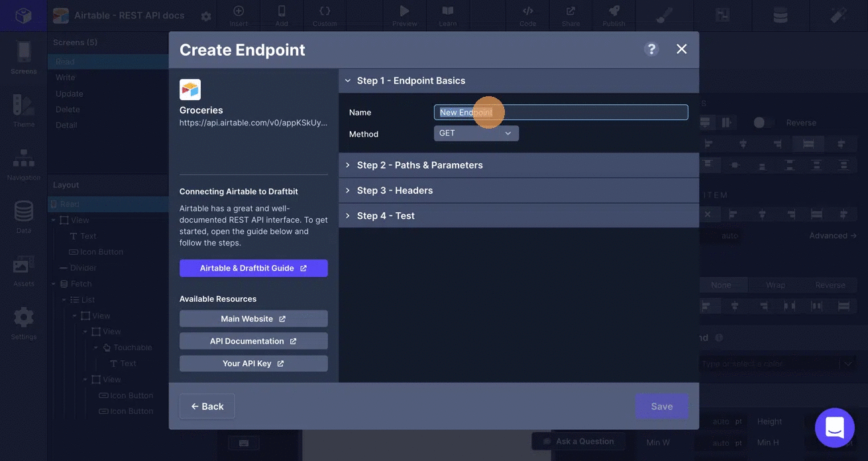This screenshot has height=461, width=868.
Task: Click the Add device toolbar button
Action: click(x=282, y=15)
